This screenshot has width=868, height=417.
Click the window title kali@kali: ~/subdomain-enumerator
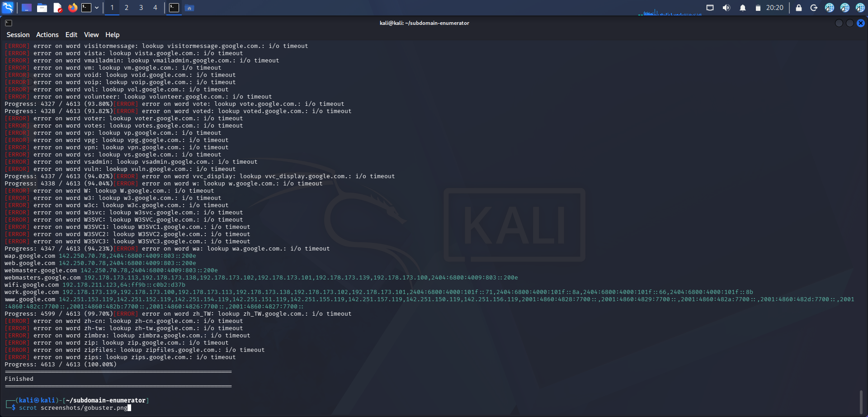[x=425, y=23]
